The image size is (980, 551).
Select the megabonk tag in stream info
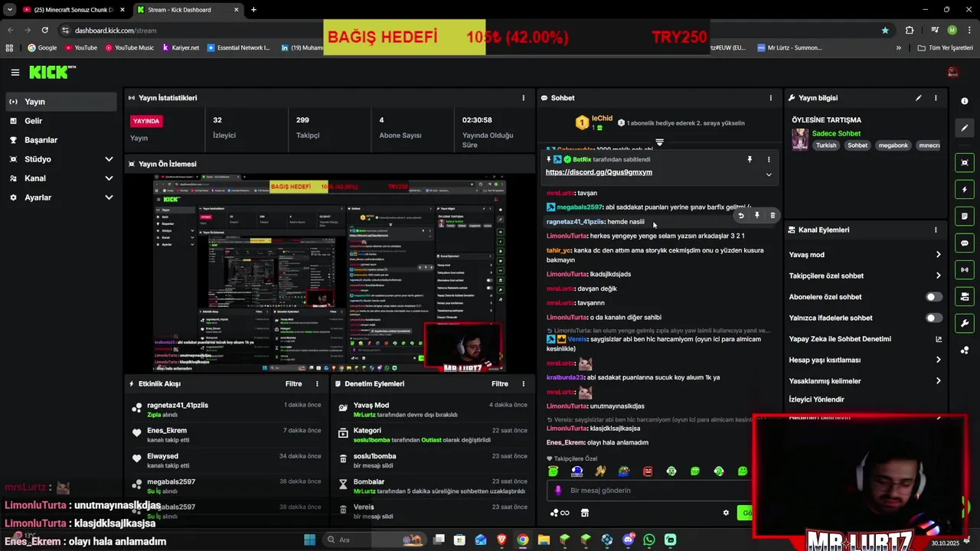pyautogui.click(x=893, y=145)
